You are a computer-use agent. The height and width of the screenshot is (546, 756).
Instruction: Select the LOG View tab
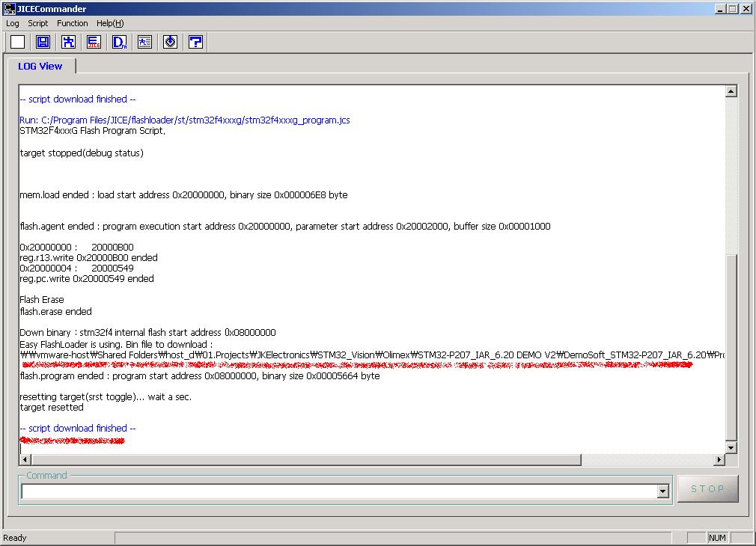pos(40,66)
